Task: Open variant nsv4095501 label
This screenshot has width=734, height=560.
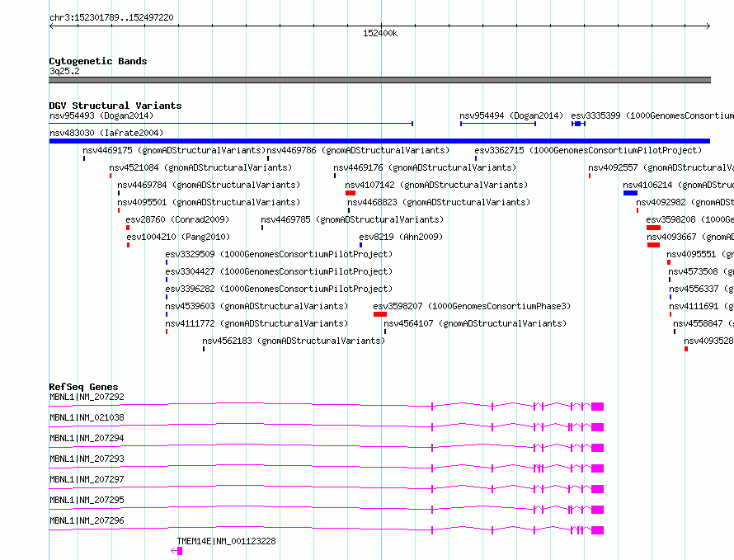Action: point(209,202)
